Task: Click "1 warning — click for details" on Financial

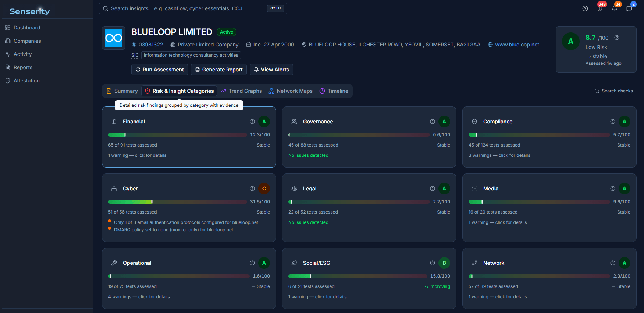Action: 137,155
